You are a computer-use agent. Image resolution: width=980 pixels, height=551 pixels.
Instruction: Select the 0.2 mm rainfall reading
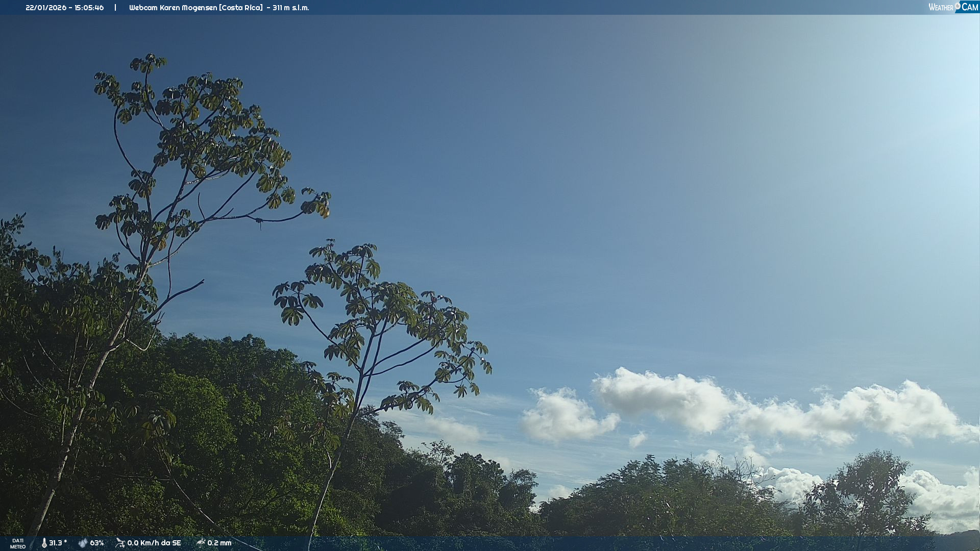[219, 543]
